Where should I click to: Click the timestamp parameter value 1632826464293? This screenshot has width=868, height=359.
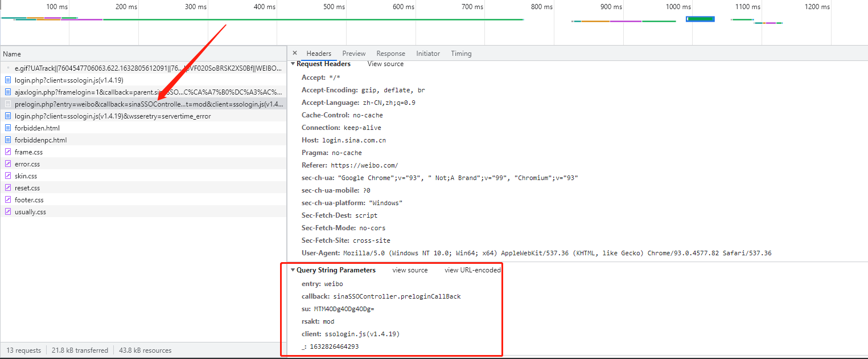tap(334, 346)
